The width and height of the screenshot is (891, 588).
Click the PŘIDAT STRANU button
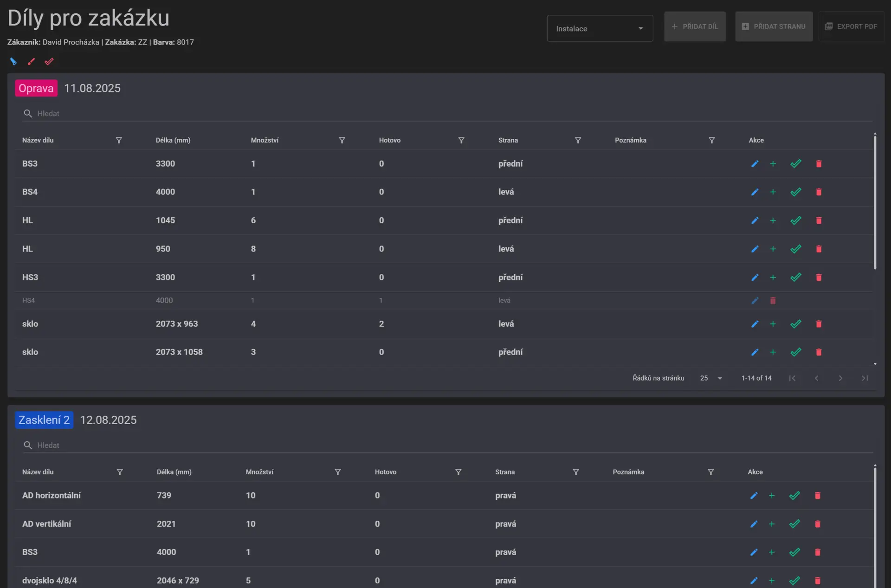pyautogui.click(x=774, y=26)
